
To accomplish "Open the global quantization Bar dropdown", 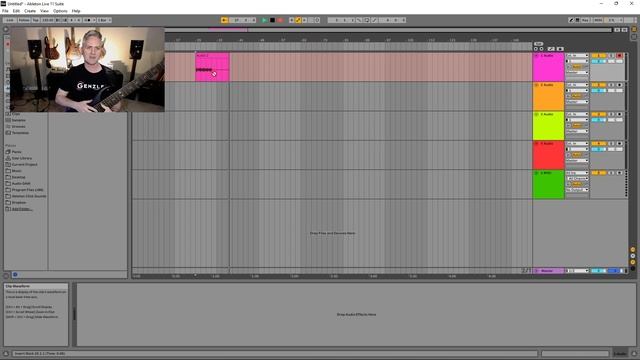I will pyautogui.click(x=104, y=20).
